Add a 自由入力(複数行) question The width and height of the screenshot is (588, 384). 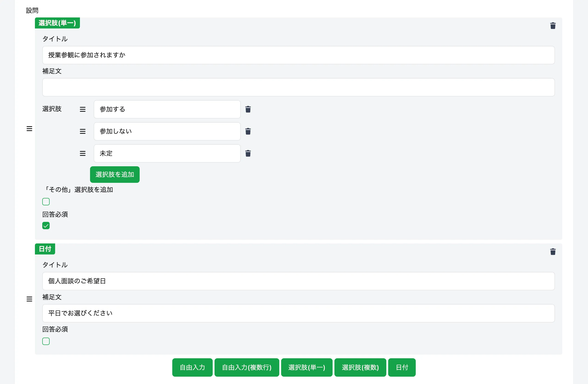pos(246,367)
